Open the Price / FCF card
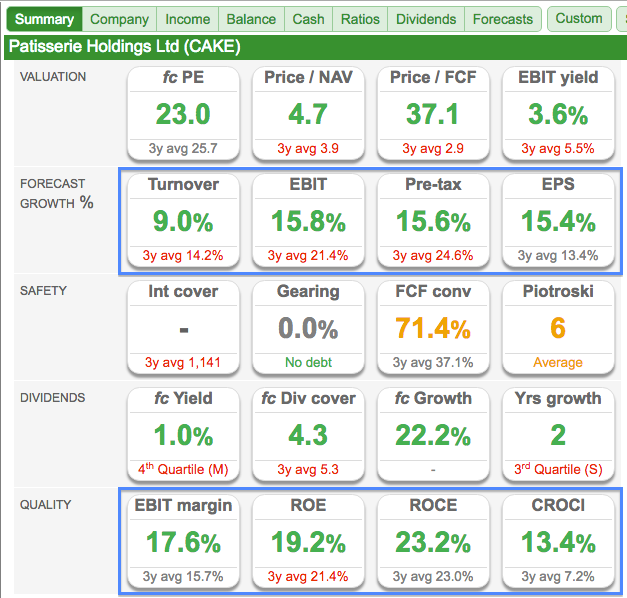Screen dimensions: 627x598 433,113
